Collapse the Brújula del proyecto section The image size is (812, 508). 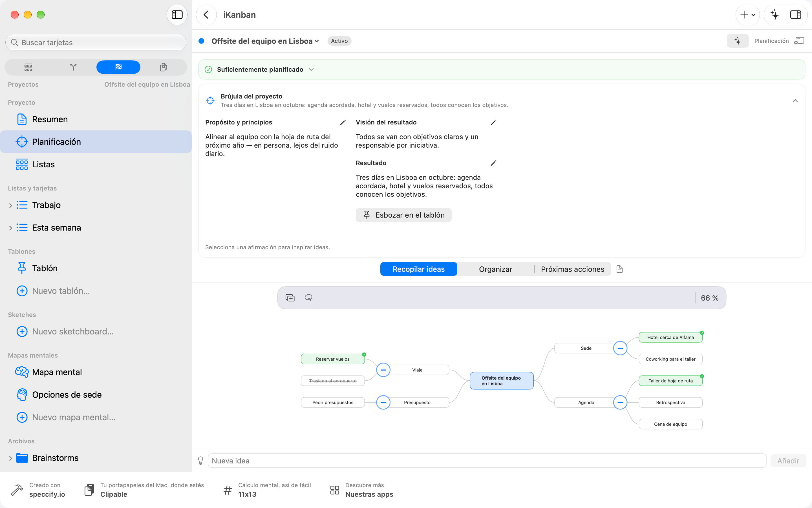[795, 101]
